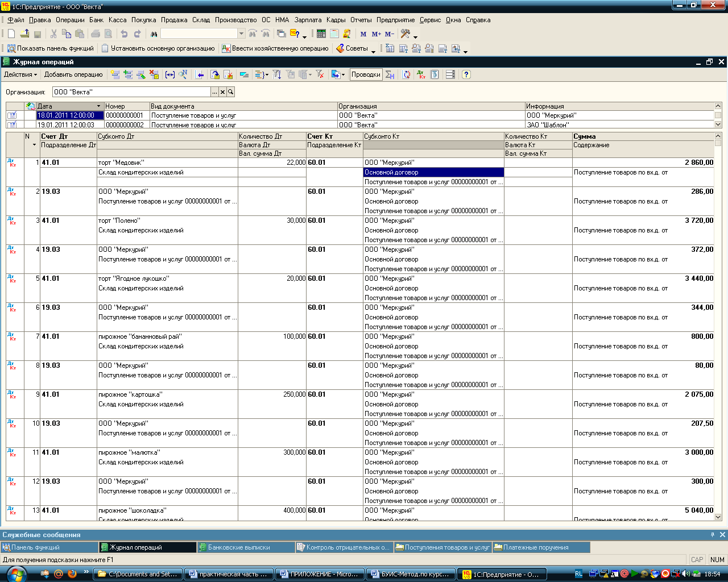Click the post document icon in journal toolbar
Viewport: 728px width, 582px height.
[x=214, y=74]
